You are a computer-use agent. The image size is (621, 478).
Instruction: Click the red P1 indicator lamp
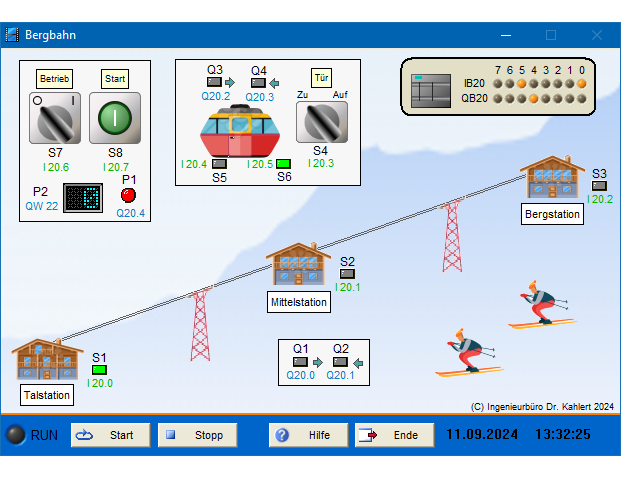coord(128,195)
